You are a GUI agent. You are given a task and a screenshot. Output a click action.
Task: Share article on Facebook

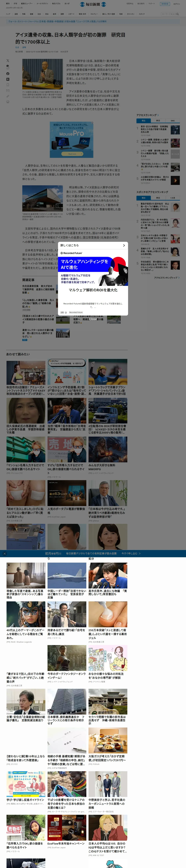coord(8,73)
